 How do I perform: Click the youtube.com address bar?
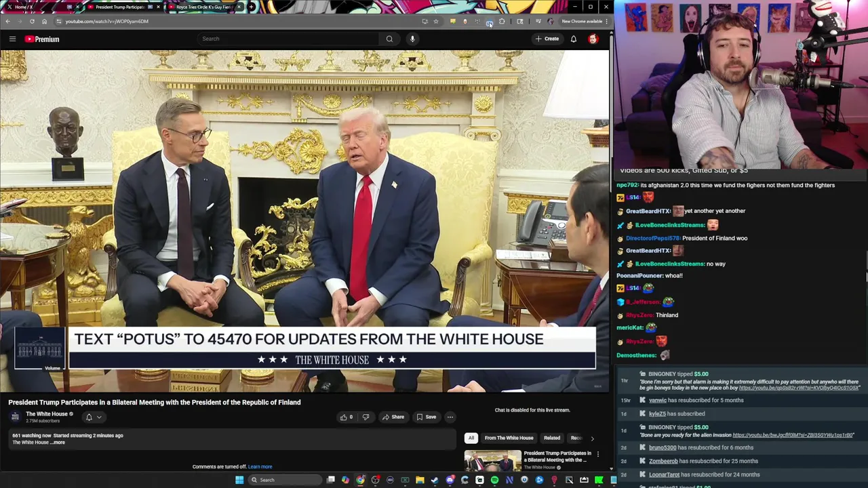point(237,21)
